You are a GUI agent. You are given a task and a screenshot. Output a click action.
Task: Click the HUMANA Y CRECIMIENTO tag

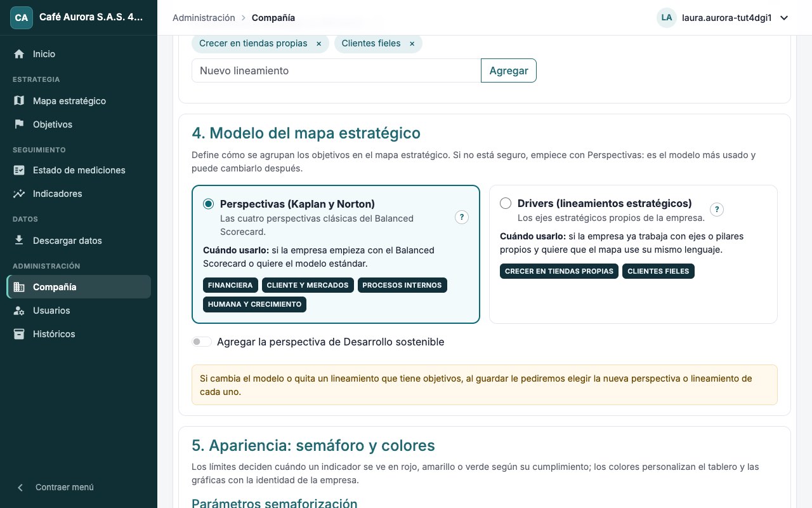[x=254, y=304]
